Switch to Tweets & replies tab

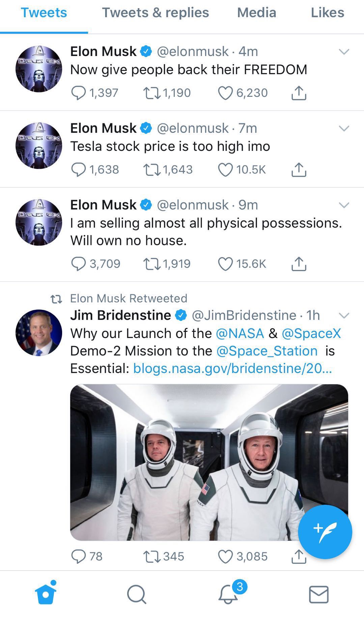[x=156, y=13]
